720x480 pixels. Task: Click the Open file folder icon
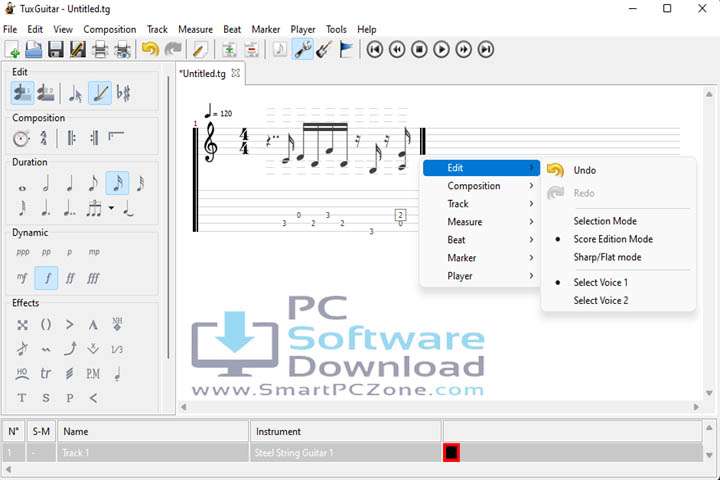34,49
